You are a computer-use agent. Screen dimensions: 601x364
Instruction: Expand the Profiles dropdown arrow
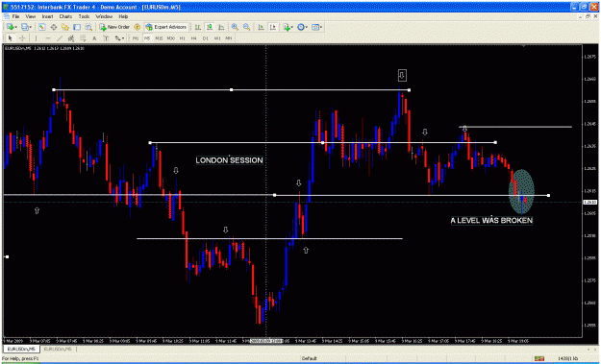tap(30, 27)
